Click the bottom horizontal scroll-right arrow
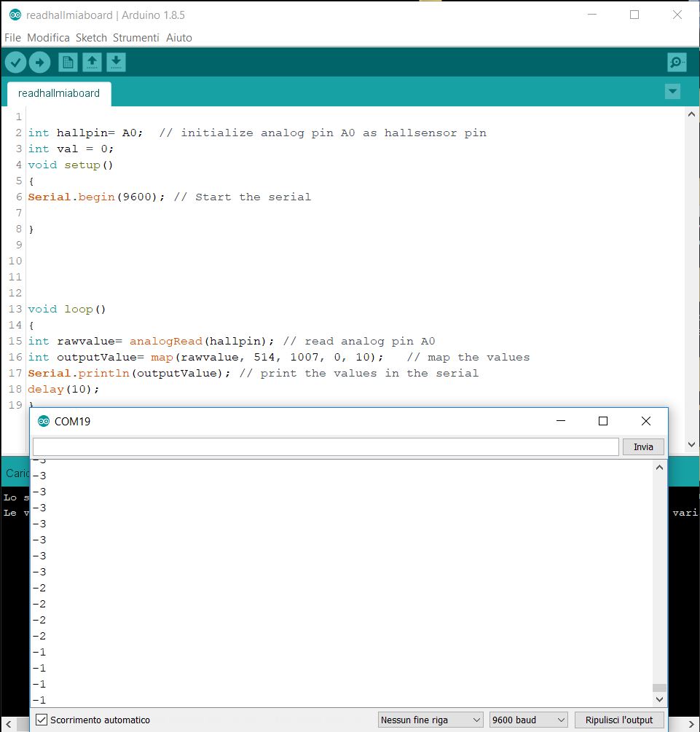Image resolution: width=700 pixels, height=732 pixels. click(691, 724)
